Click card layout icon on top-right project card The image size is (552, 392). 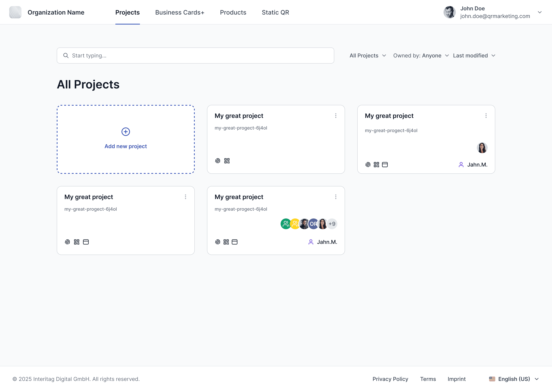[385, 165]
